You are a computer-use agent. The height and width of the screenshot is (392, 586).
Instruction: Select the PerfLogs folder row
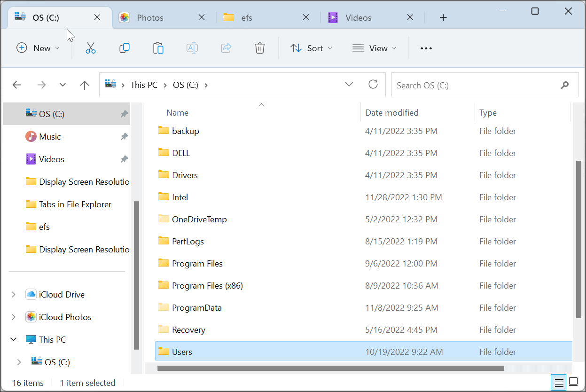pos(363,241)
